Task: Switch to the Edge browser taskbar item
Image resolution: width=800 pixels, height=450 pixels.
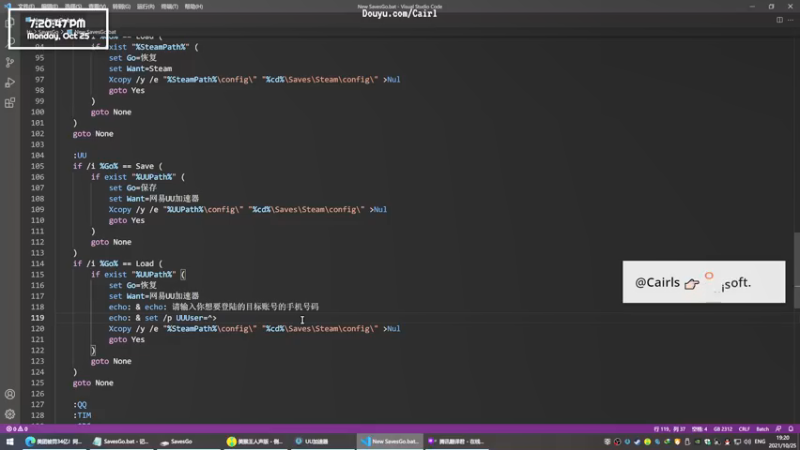Action: click(53, 441)
